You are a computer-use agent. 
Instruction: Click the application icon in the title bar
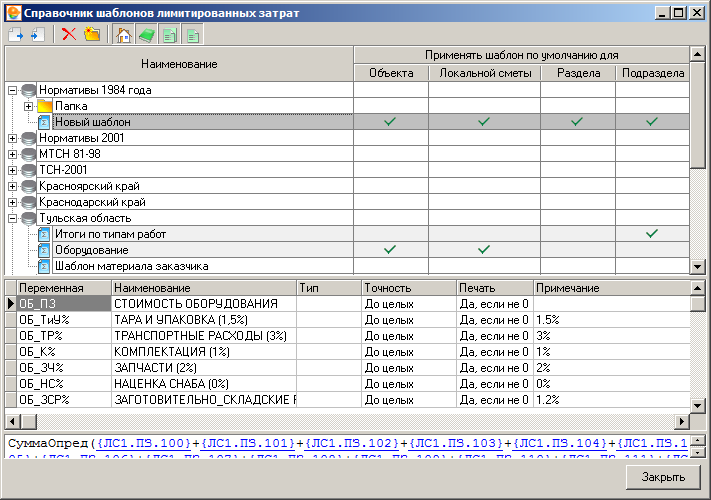tap(13, 13)
